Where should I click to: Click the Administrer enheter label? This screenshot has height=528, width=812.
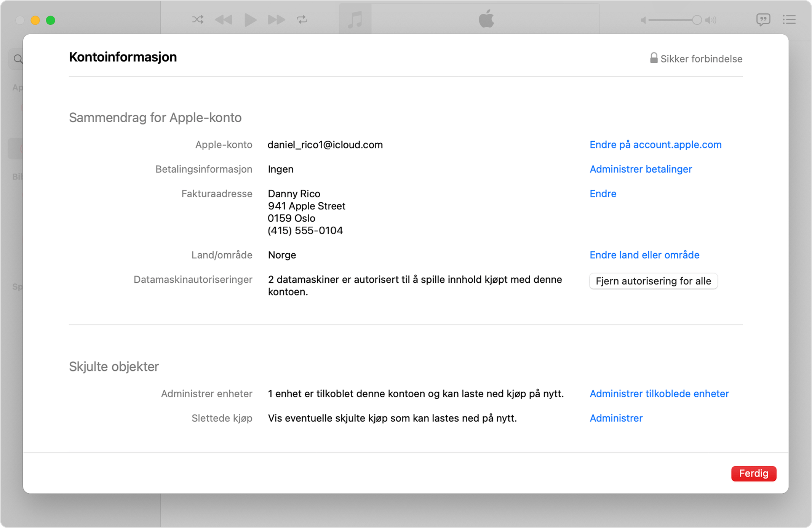pyautogui.click(x=206, y=394)
